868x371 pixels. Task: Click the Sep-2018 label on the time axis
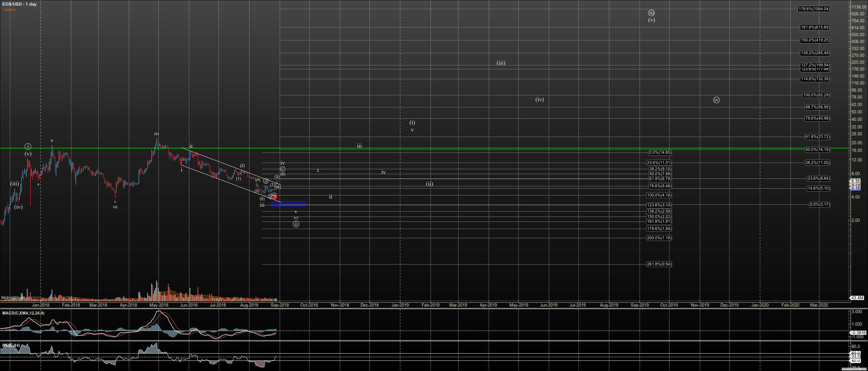point(279,305)
